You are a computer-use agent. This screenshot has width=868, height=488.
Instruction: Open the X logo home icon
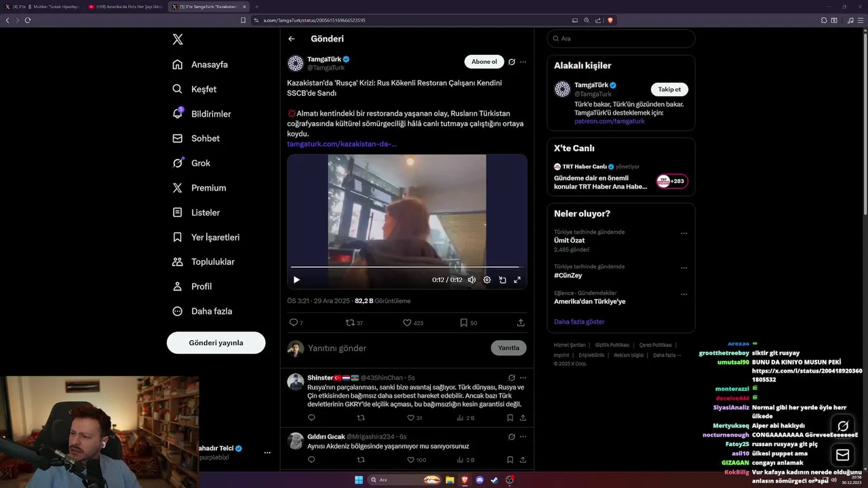178,39
